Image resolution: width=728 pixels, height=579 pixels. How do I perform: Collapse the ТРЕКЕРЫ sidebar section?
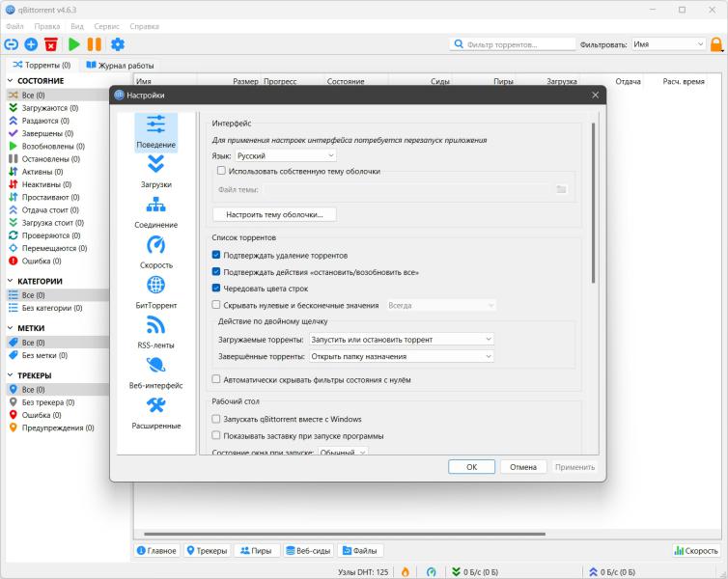click(x=11, y=374)
